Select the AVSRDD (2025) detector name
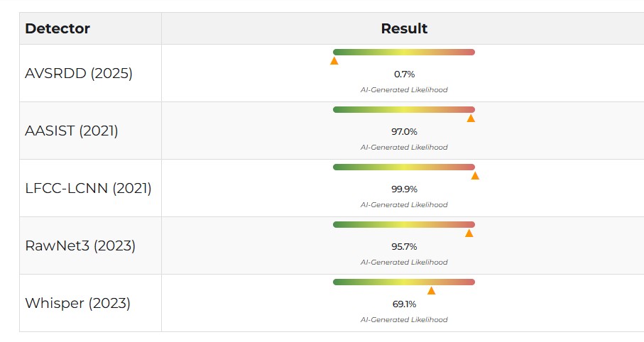644x342 pixels. (x=79, y=73)
